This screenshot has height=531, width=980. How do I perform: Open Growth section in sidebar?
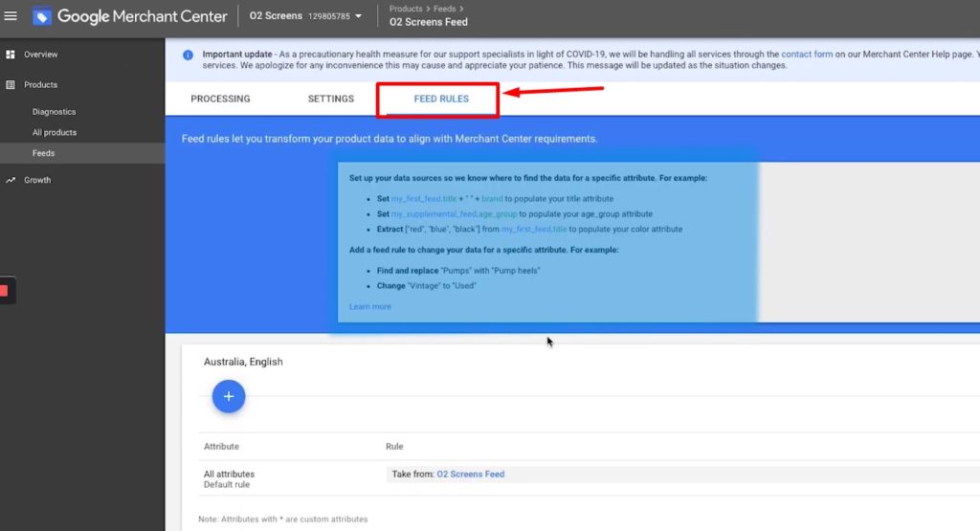(x=37, y=180)
